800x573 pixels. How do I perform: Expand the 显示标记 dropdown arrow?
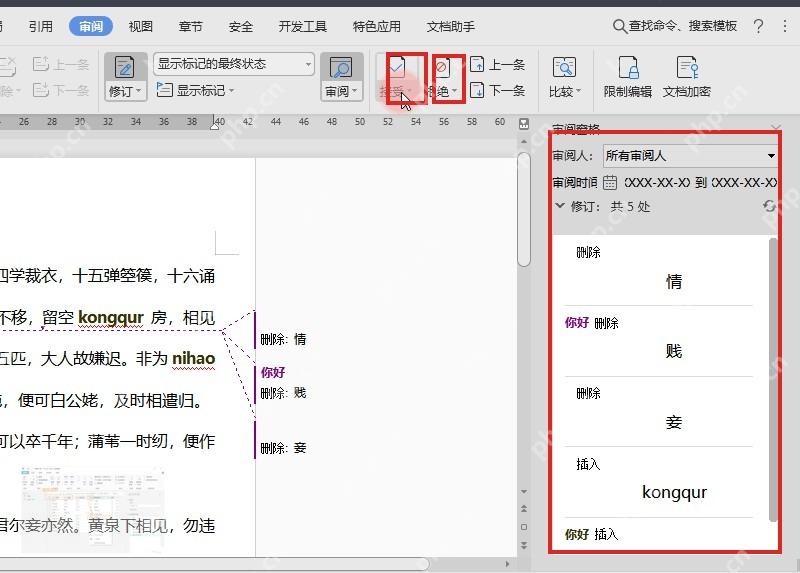[x=232, y=91]
